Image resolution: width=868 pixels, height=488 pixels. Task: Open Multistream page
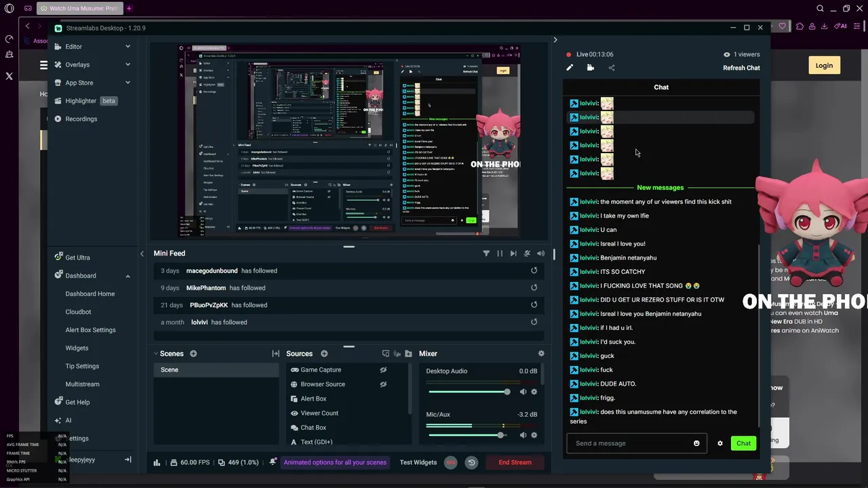tap(82, 384)
